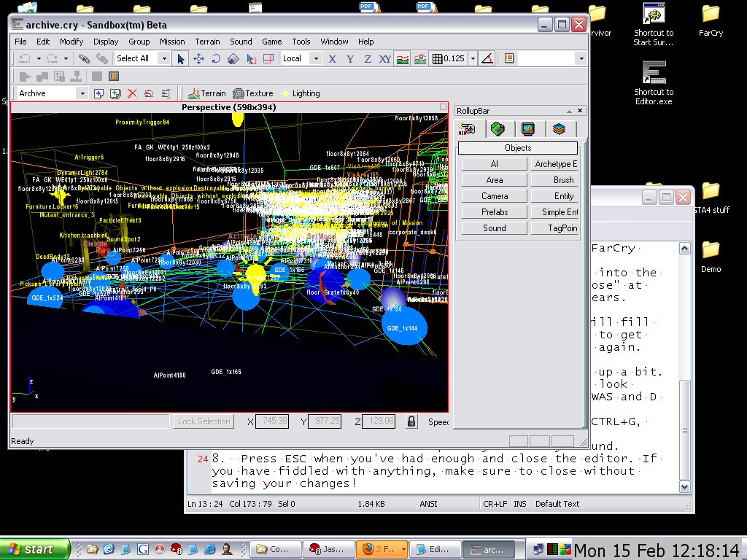This screenshot has height=560, width=747.
Task: Open the Sound menu in menu bar
Action: point(241,42)
